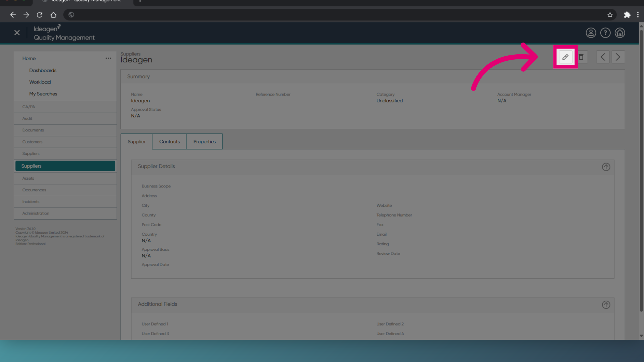Image resolution: width=644 pixels, height=362 pixels.
Task: Click the User Defined 2 label
Action: click(390, 324)
